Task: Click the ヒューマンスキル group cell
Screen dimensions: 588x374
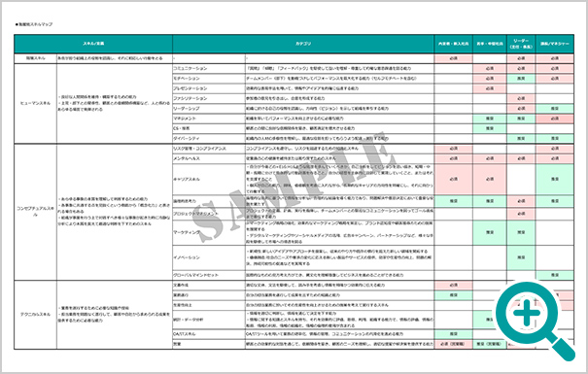Action: pos(35,103)
